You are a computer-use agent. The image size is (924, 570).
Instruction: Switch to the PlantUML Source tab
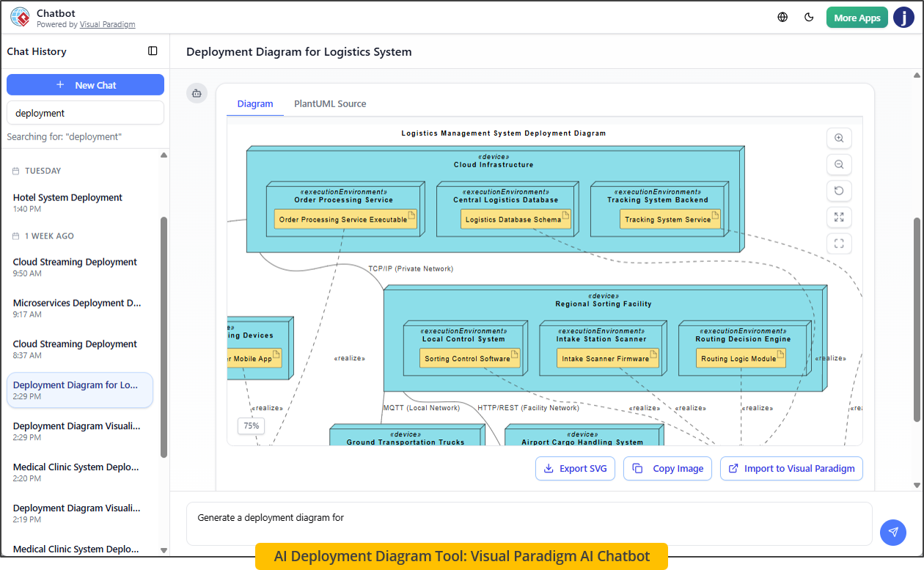329,103
